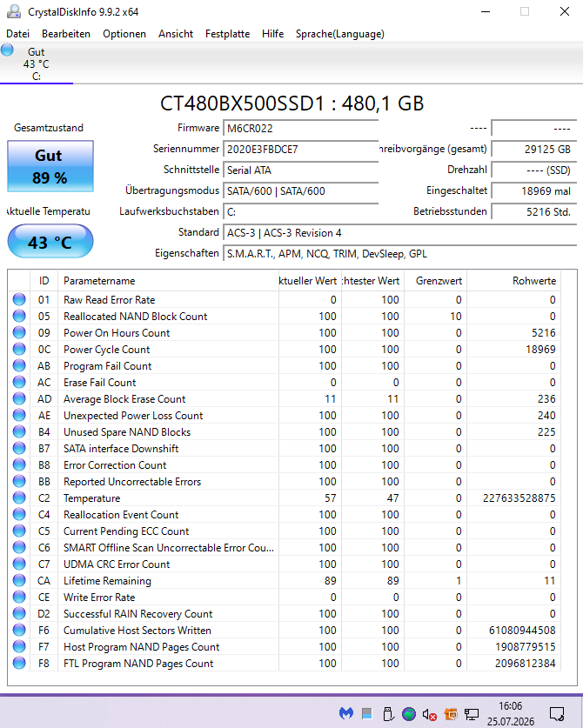Click the status icon for Reallocation Event Count
The image size is (583, 728).
click(x=19, y=514)
